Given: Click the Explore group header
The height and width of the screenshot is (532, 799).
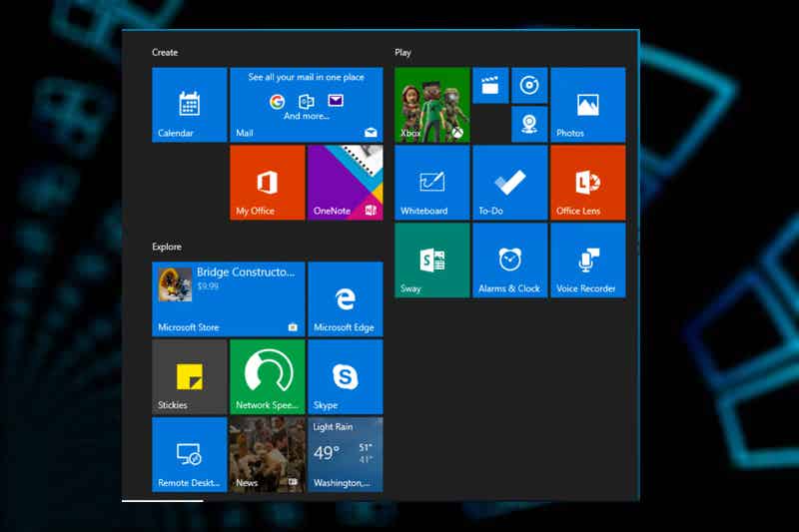Looking at the screenshot, I should click(x=167, y=247).
